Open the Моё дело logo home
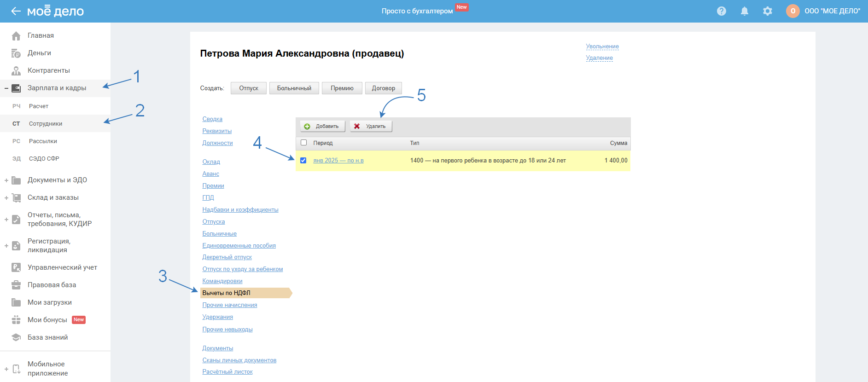868x382 pixels. [56, 11]
